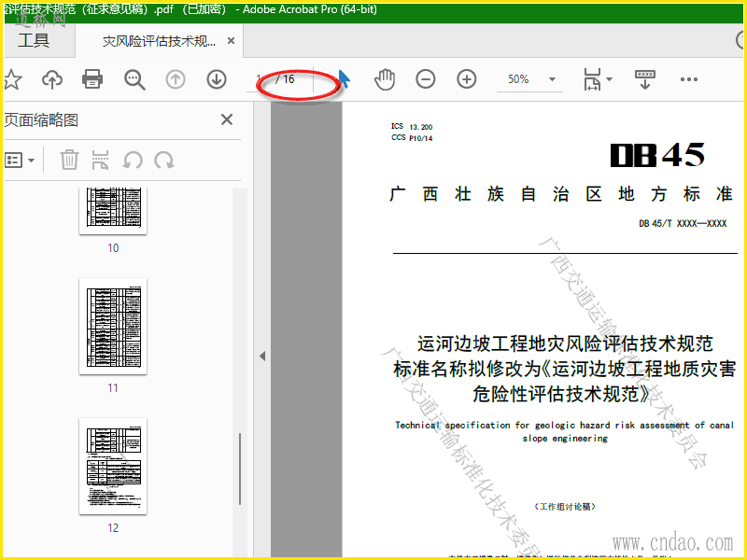Rotate page clockwise

point(164,160)
